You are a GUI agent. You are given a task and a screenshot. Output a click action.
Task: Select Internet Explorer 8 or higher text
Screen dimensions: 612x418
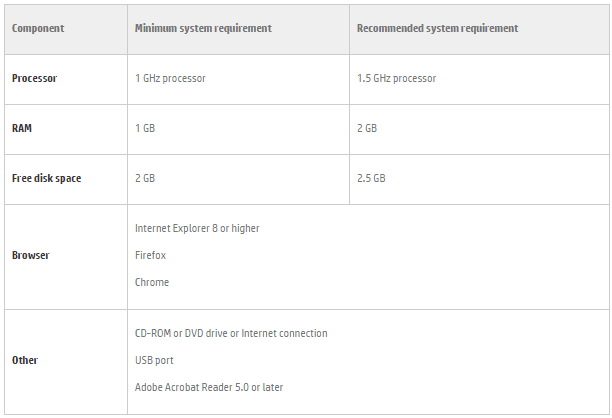[197, 228]
